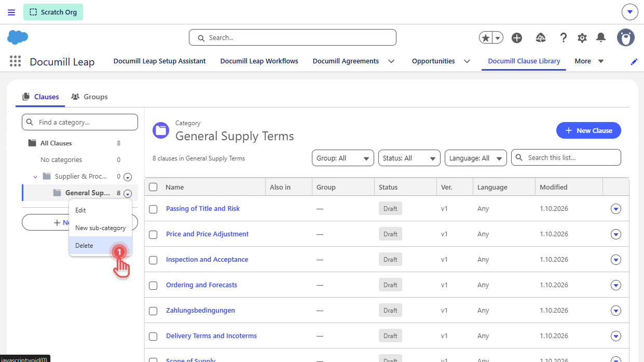The height and width of the screenshot is (362, 644).
Task: Open the Help question mark icon
Action: 564,37
